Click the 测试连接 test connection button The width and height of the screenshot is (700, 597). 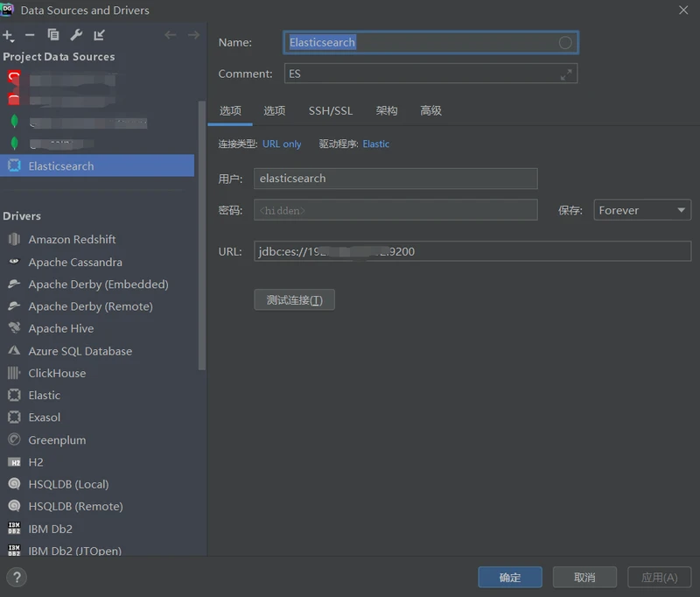(294, 299)
